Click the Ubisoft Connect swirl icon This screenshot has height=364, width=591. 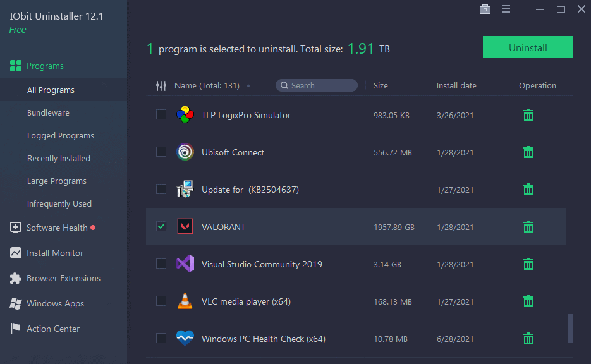pyautogui.click(x=185, y=152)
